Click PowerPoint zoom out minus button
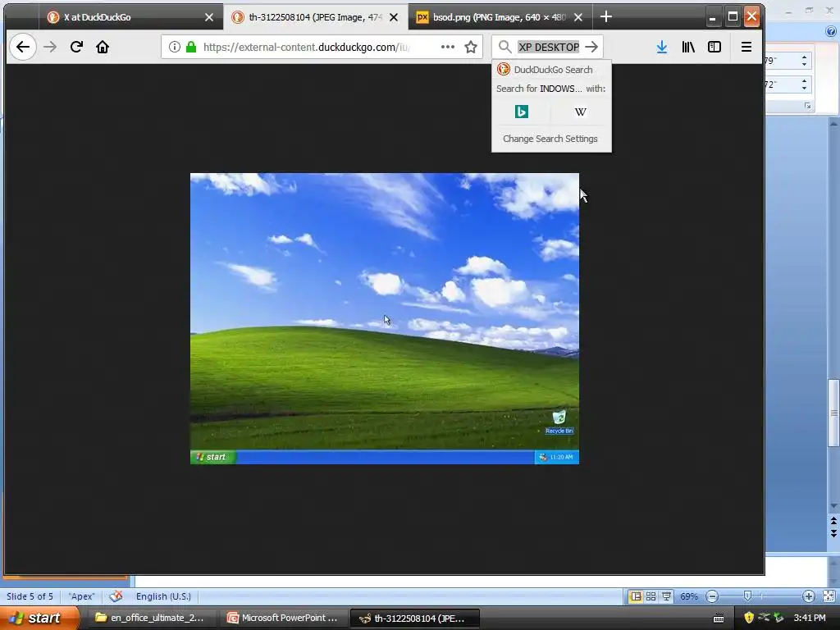The image size is (840, 630). [x=712, y=596]
